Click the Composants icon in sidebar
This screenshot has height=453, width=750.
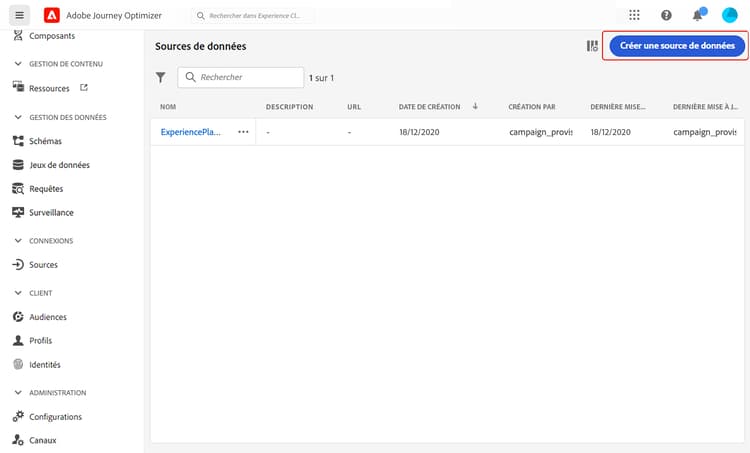[18, 35]
